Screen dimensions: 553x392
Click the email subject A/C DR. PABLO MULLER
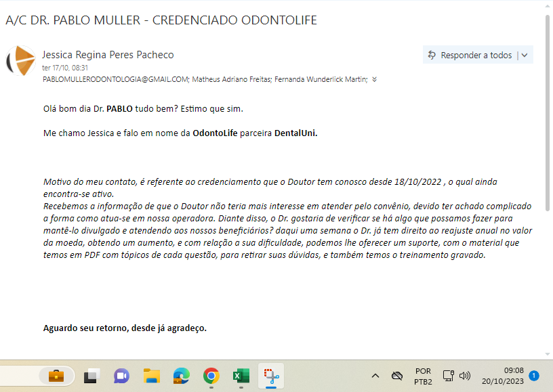point(73,20)
